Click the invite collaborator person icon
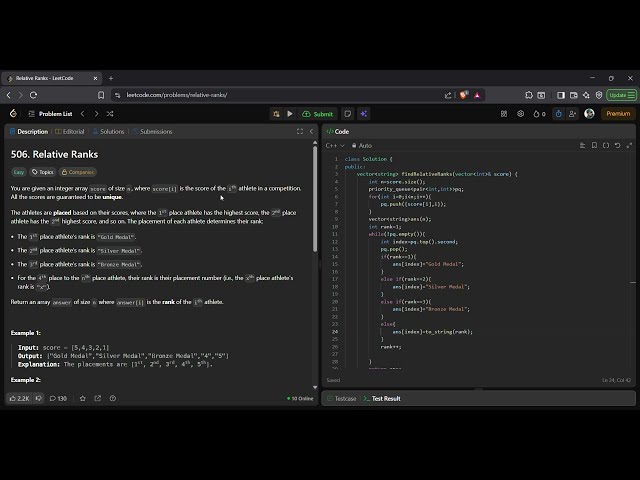 pos(572,114)
